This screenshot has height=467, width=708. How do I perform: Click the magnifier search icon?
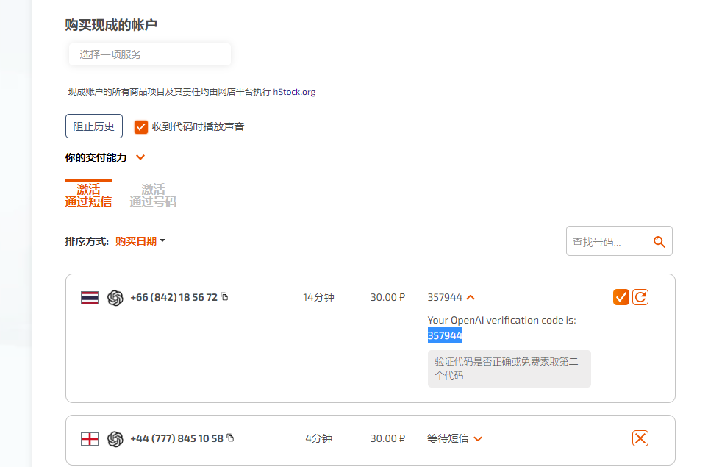[659, 241]
